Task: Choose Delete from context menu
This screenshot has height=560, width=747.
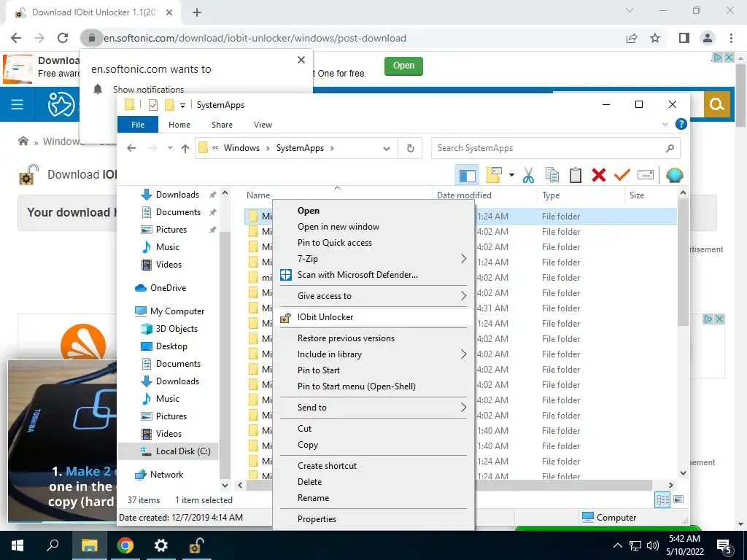Action: (374, 482)
